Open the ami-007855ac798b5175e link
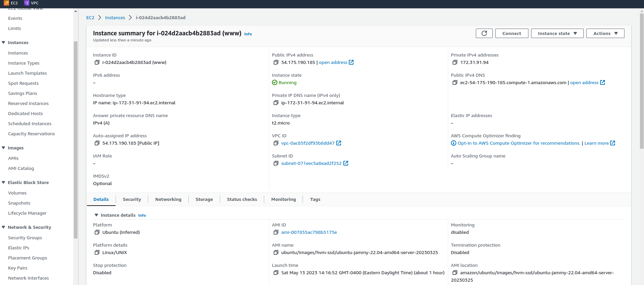 [309, 232]
